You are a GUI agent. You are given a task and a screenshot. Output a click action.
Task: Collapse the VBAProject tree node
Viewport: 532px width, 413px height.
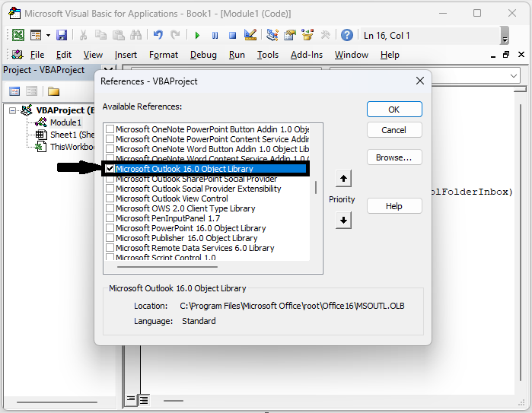12,110
